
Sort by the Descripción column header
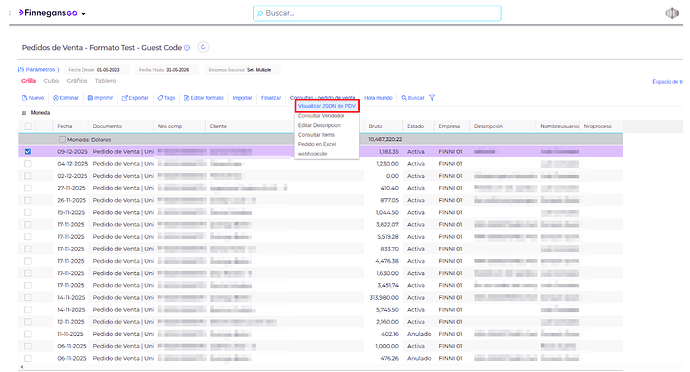coord(488,126)
